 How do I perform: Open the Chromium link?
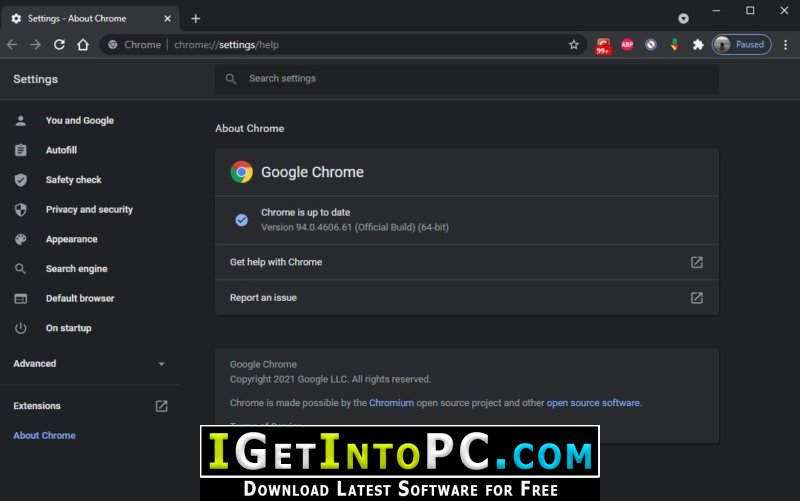(x=391, y=403)
